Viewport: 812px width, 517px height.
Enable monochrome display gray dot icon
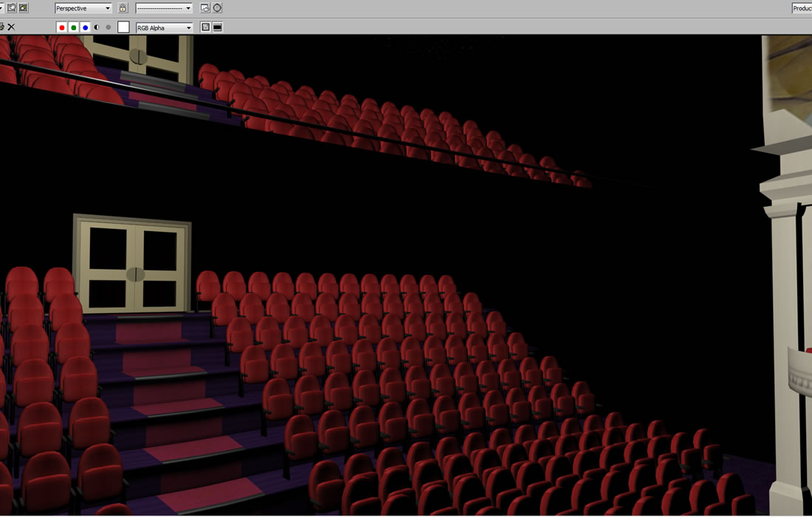[109, 27]
